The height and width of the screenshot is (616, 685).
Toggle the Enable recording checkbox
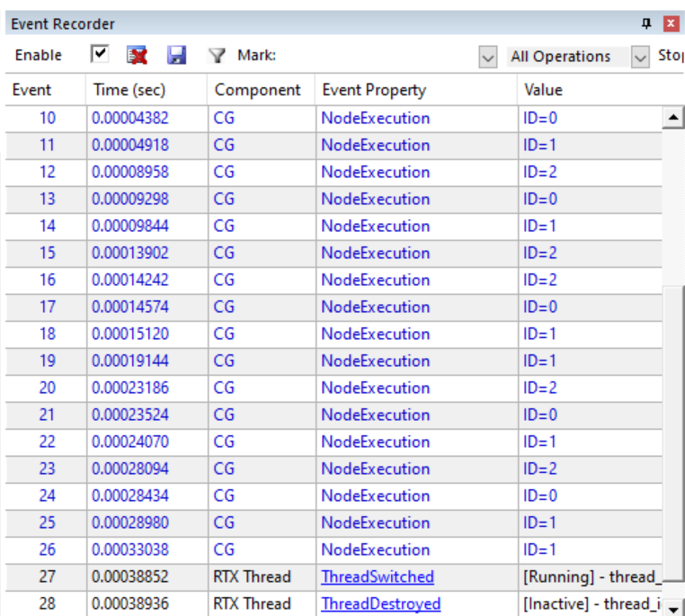click(x=101, y=56)
